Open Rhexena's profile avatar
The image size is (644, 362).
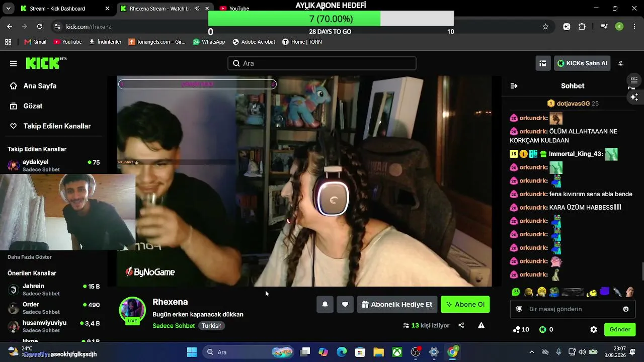click(x=132, y=310)
